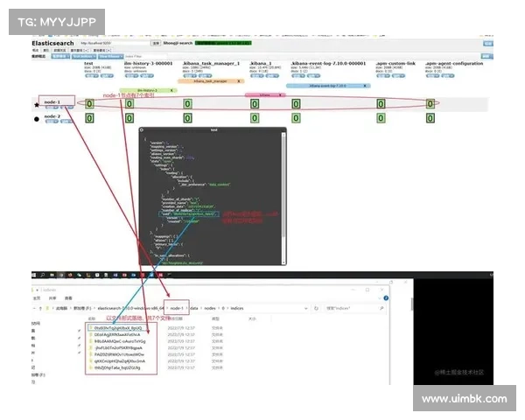The height and width of the screenshot is (420, 525).
Task: Click node-1 in the Explorer address path
Action: coord(177,309)
